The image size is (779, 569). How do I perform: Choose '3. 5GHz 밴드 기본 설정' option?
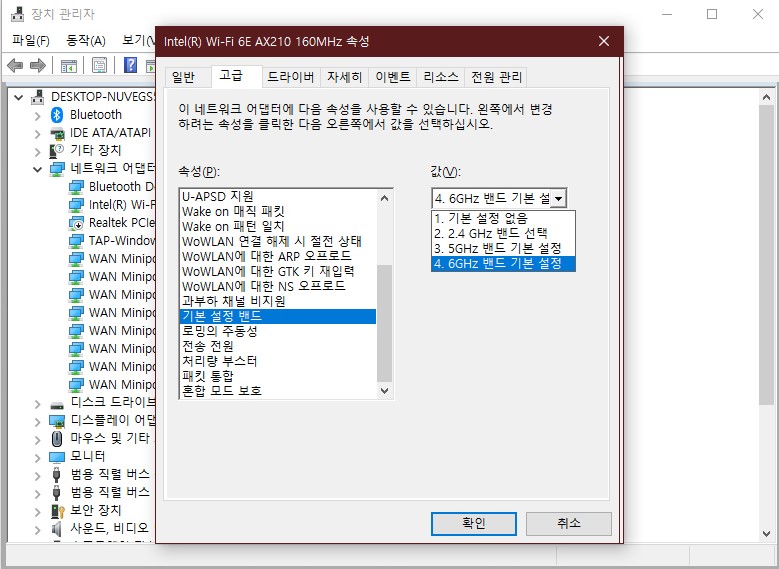(x=503, y=248)
